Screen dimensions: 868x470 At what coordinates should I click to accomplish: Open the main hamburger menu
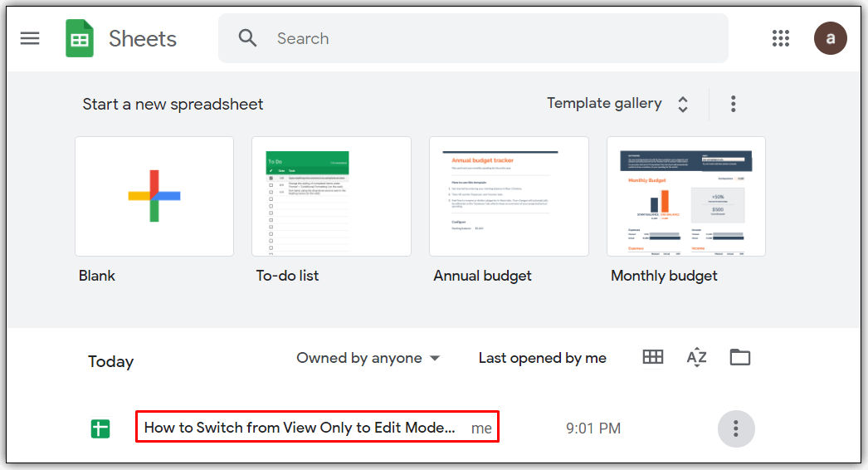(x=30, y=38)
